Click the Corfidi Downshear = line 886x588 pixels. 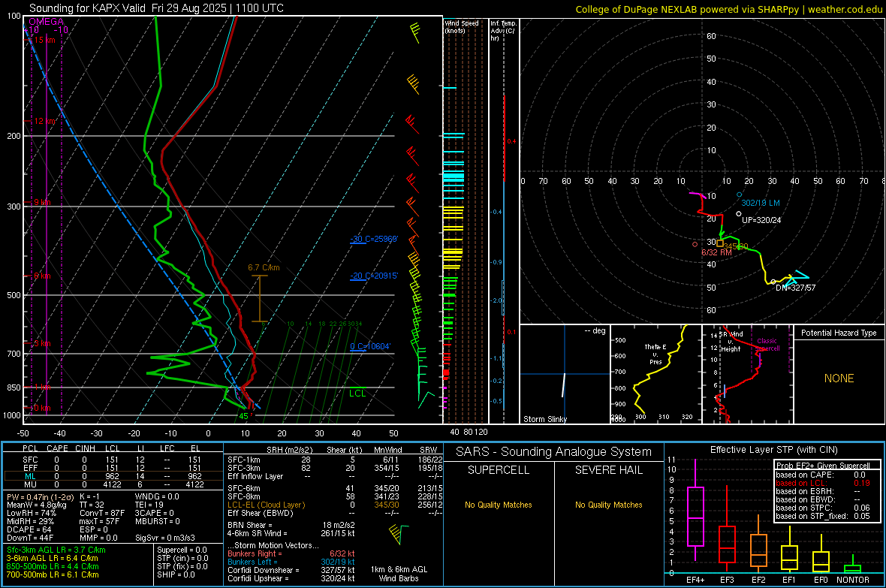coord(291,571)
